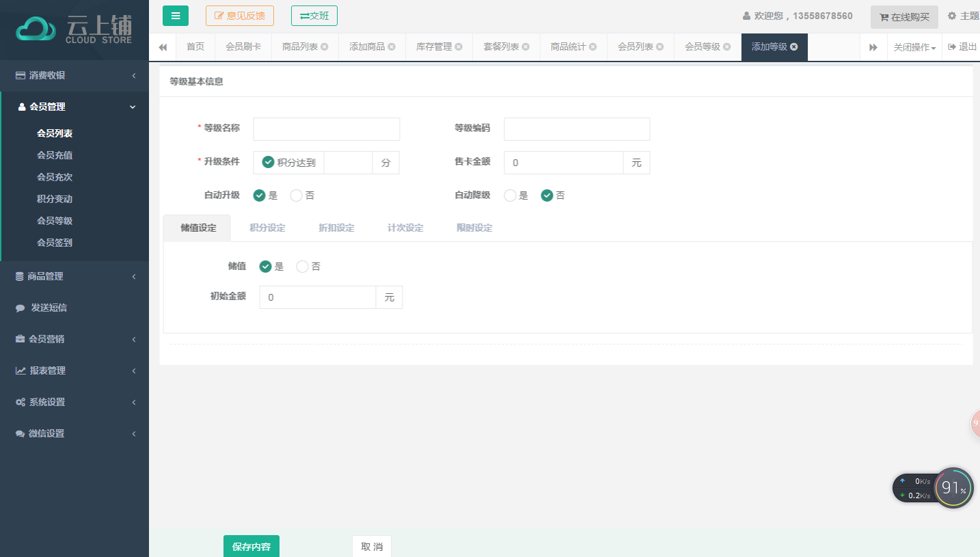Image resolution: width=980 pixels, height=557 pixels.
Task: Collapse the 会员管理 sidebar menu
Action: coord(74,107)
